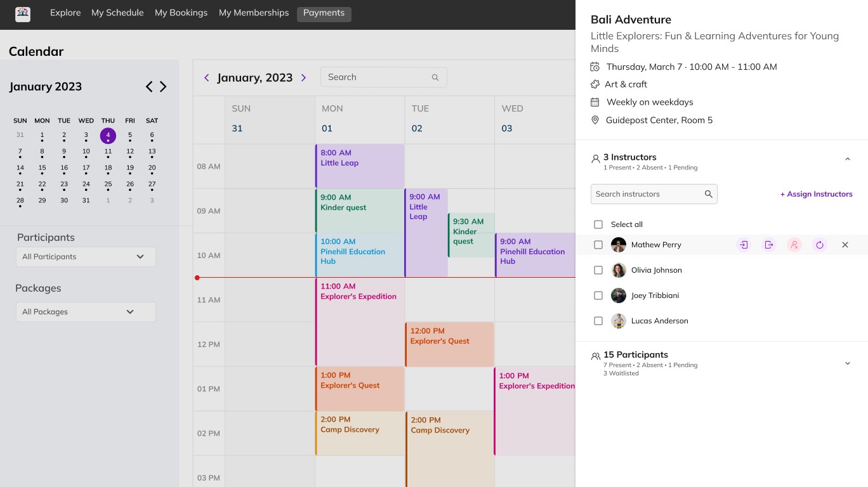Click the Art & craft puzzle icon
This screenshot has height=487, width=868.
(x=595, y=84)
